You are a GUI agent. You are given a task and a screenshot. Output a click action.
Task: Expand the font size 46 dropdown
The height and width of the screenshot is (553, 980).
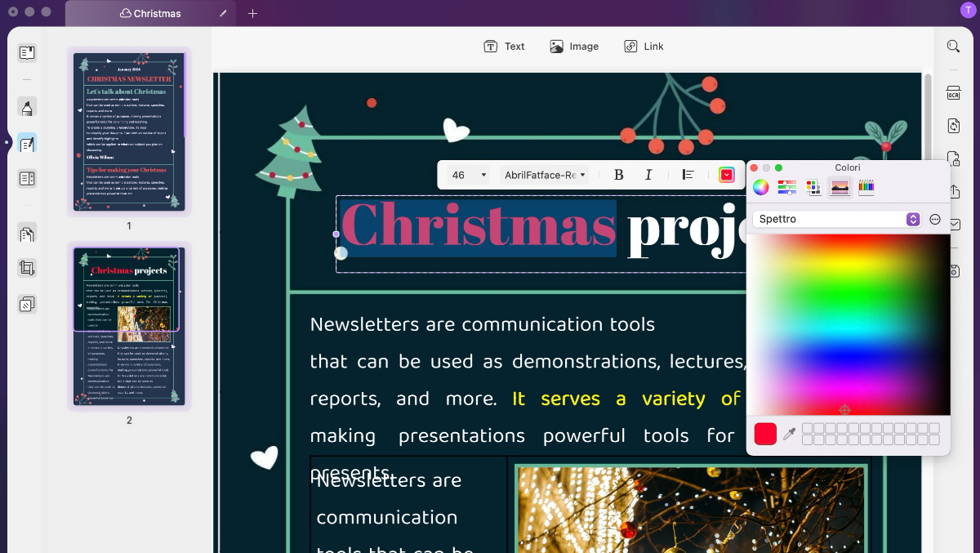pos(470,175)
